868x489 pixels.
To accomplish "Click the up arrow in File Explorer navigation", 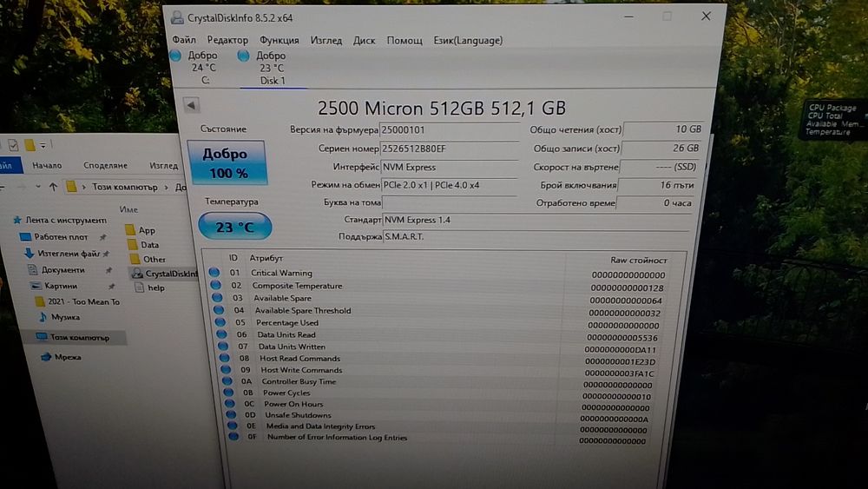I will click(53, 187).
